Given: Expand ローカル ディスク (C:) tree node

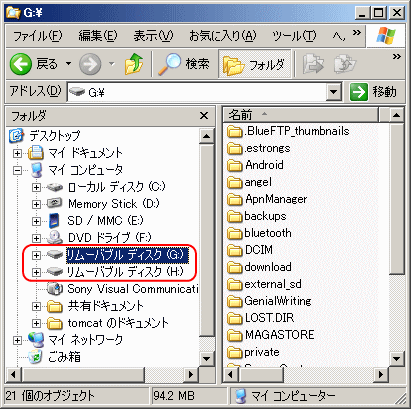Looking at the screenshot, I should tap(36, 187).
